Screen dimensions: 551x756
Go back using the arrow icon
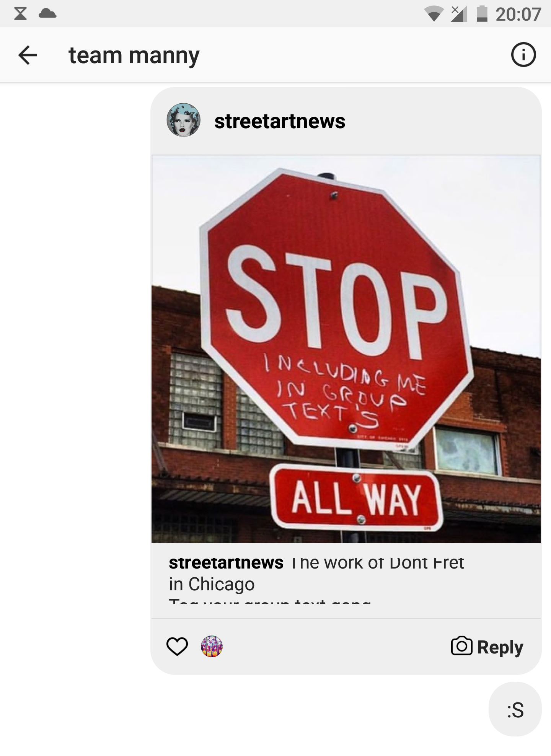click(28, 55)
